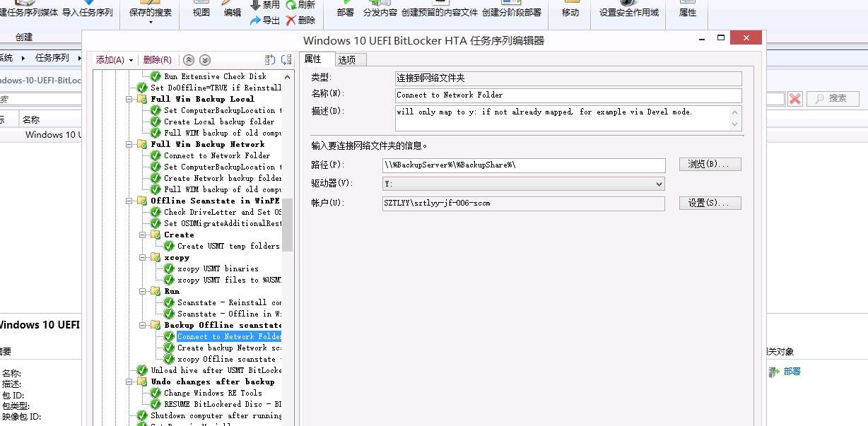868x426 pixels.
Task: Collapse the Undo changes after backup group
Action: [x=129, y=381]
